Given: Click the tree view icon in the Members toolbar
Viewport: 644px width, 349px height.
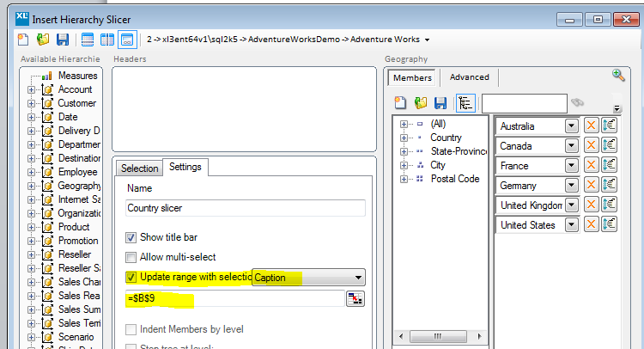Looking at the screenshot, I should tap(465, 103).
